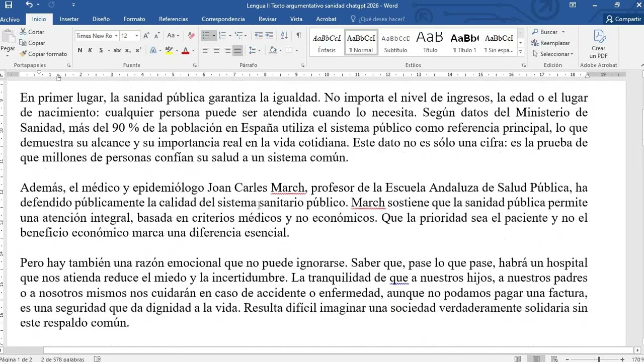Open the Referencias tab
Viewport: 644px width, 362px height.
pos(174,19)
